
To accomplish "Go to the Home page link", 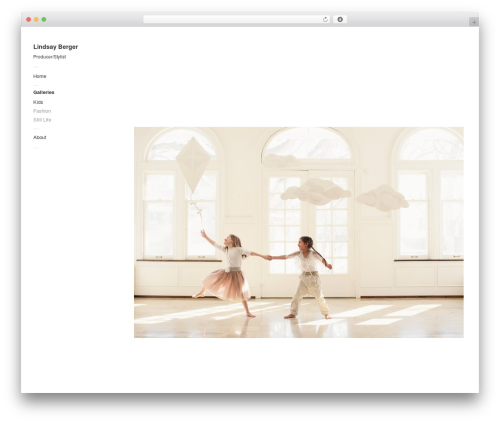I will click(40, 76).
